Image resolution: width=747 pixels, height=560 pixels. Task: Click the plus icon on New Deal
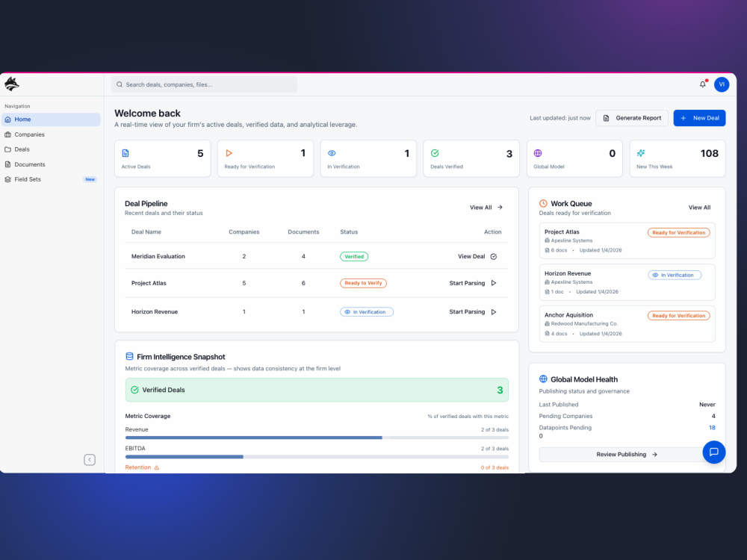(684, 118)
